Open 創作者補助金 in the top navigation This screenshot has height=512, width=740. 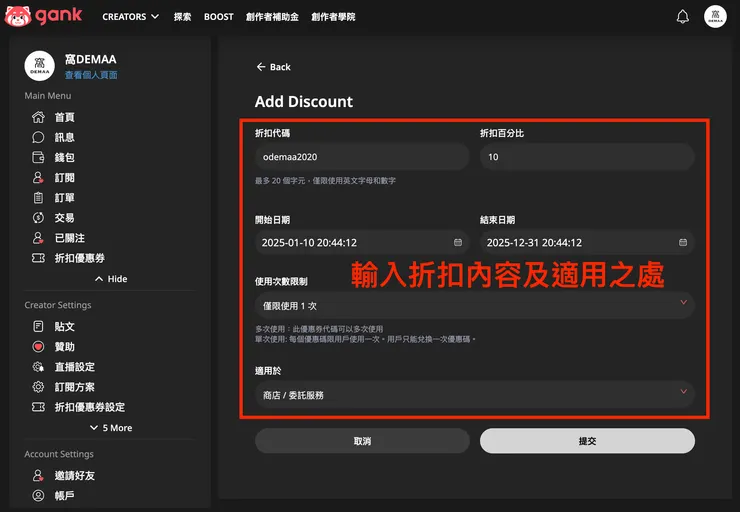point(272,17)
